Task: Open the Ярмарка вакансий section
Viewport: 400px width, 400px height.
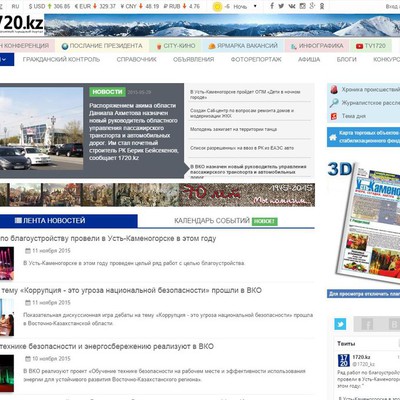Action: 243,46
